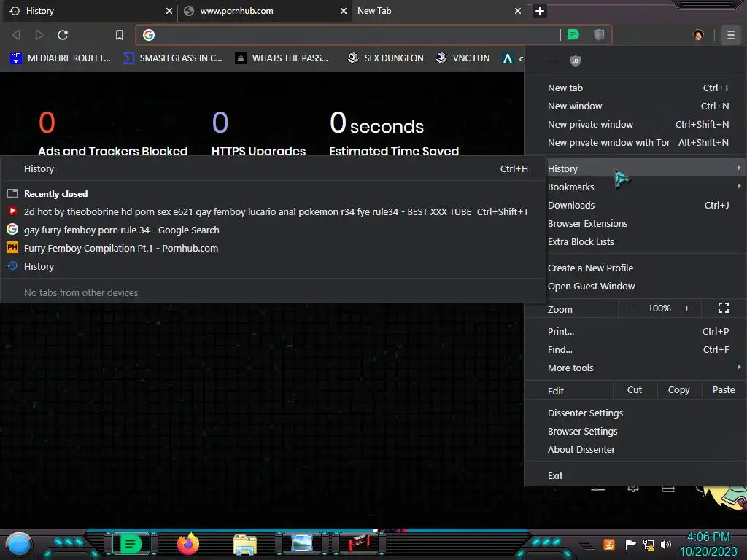The image size is (747, 560).
Task: Reopen the recently closed History entry
Action: (x=273, y=267)
